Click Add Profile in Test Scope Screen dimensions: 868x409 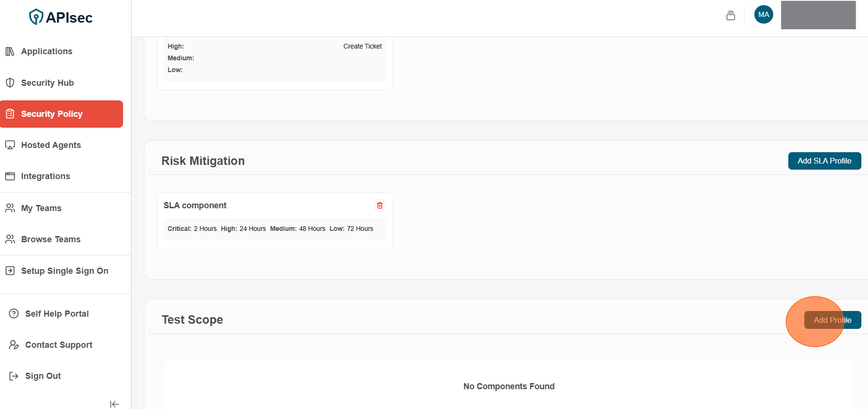pyautogui.click(x=832, y=320)
